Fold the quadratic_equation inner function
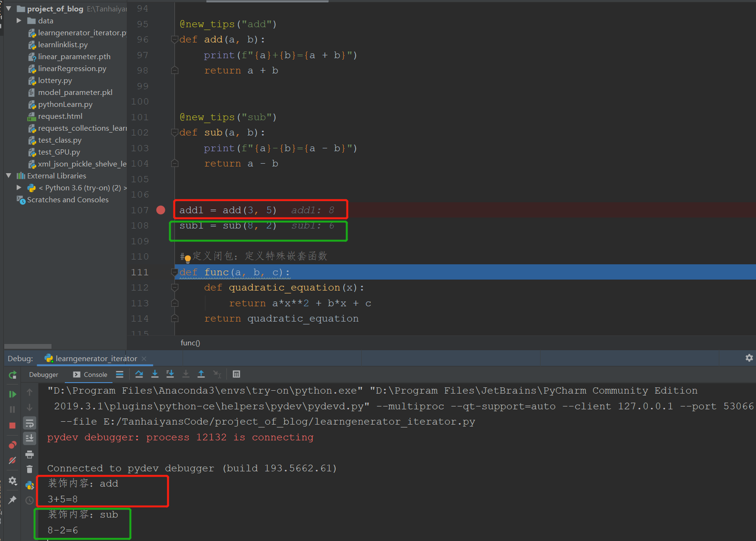Image resolution: width=756 pixels, height=541 pixels. click(174, 288)
